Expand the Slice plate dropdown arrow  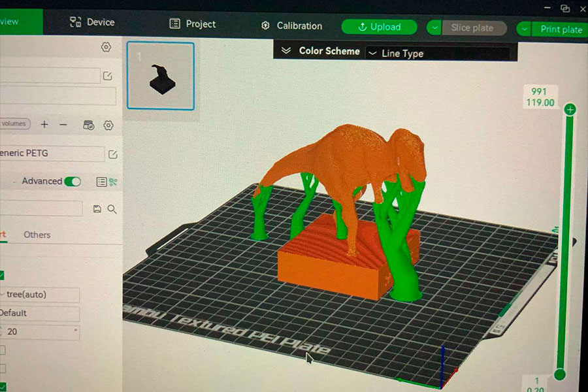point(435,28)
